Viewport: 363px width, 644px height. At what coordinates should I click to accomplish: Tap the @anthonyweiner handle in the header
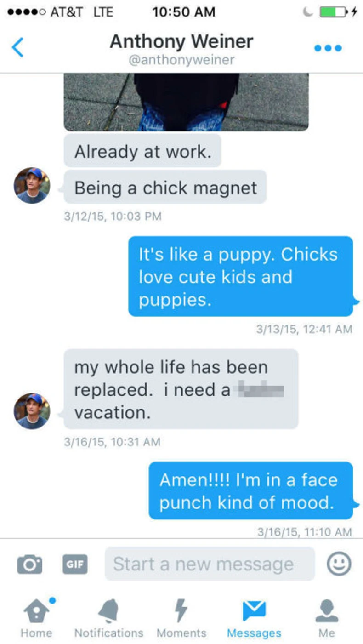pyautogui.click(x=181, y=60)
